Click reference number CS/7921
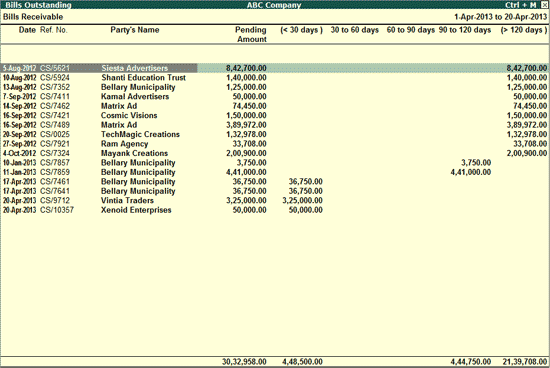The height and width of the screenshot is (368, 550). coord(55,144)
